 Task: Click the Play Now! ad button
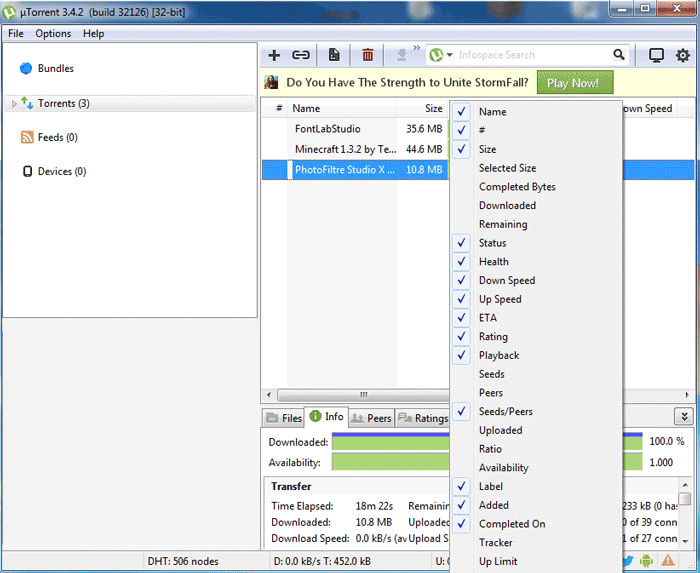pyautogui.click(x=575, y=83)
